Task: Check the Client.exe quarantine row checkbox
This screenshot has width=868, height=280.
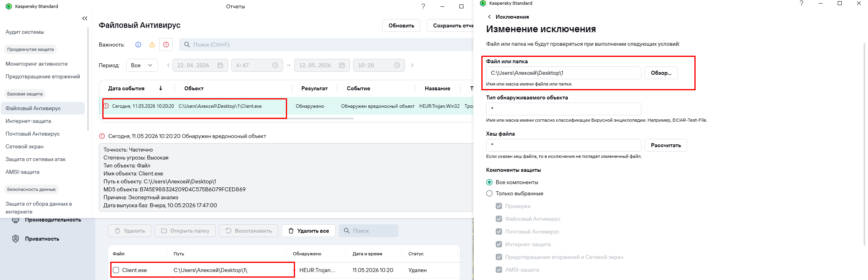Action: tap(116, 270)
